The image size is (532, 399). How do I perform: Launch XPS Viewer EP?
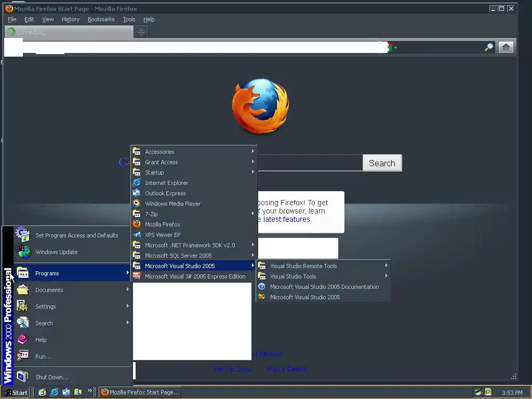(x=194, y=235)
